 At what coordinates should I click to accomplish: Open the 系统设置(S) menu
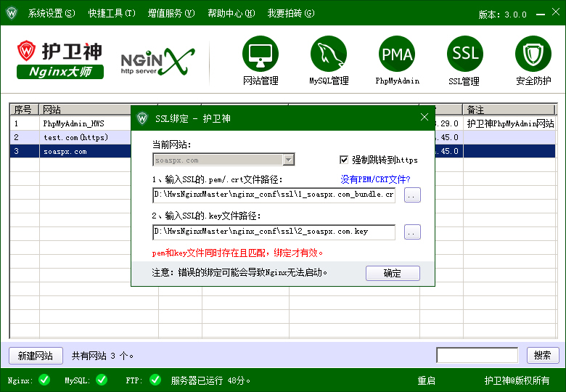click(x=52, y=13)
